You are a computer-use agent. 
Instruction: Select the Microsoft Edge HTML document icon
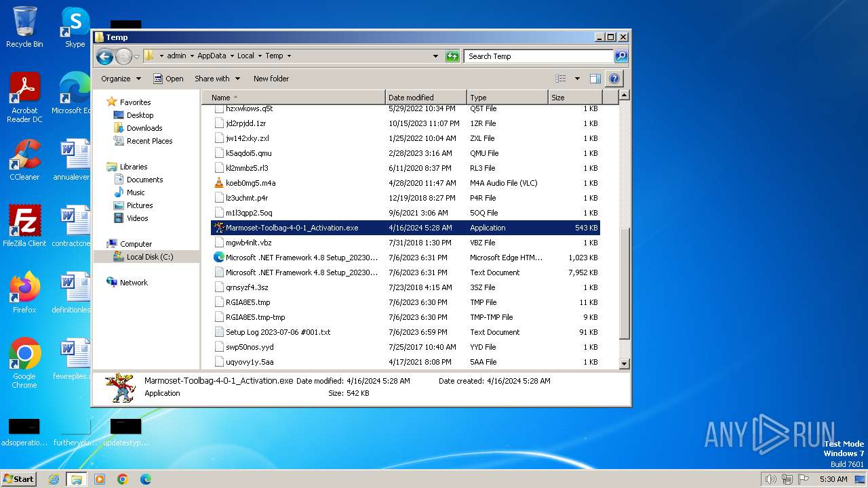point(219,258)
